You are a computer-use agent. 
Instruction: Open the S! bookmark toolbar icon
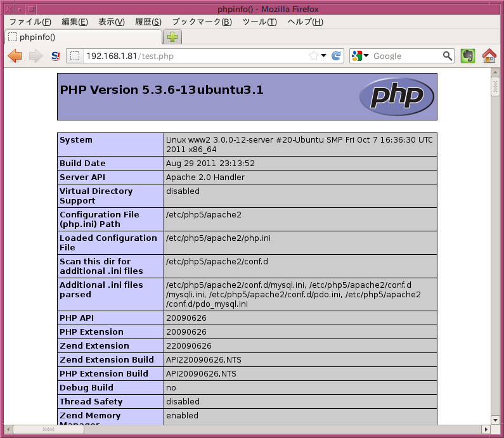point(56,56)
